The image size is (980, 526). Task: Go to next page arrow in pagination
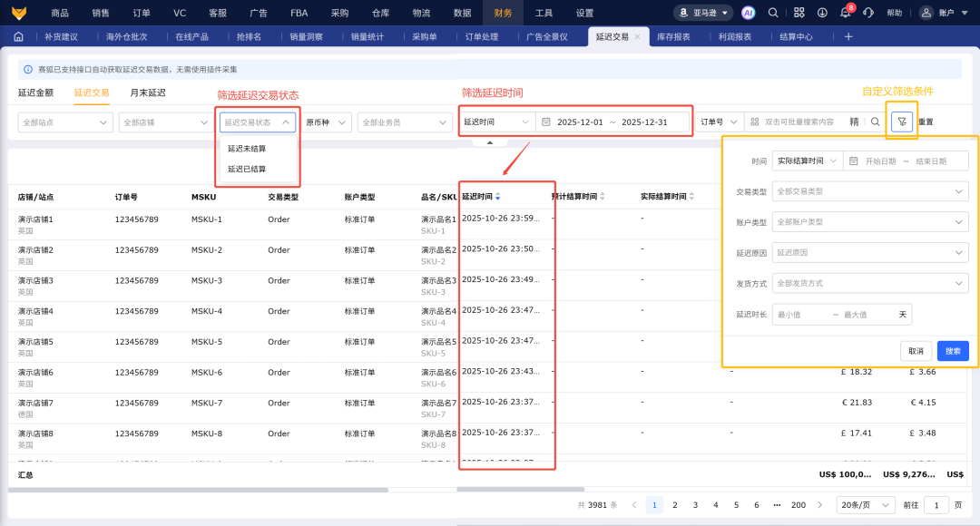point(820,505)
